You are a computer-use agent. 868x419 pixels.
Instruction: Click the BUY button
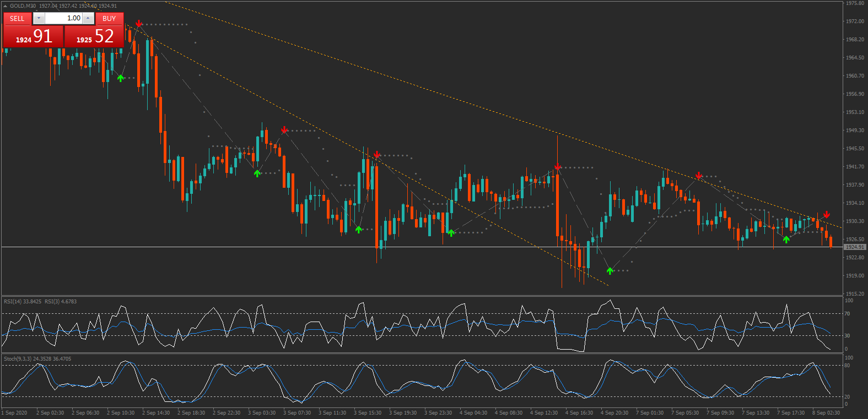[x=109, y=19]
